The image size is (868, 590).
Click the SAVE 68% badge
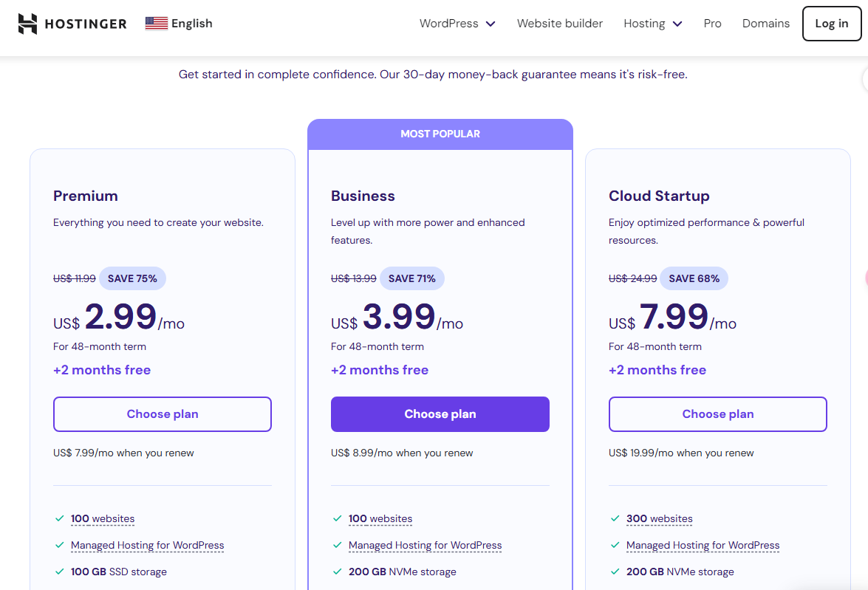point(694,278)
